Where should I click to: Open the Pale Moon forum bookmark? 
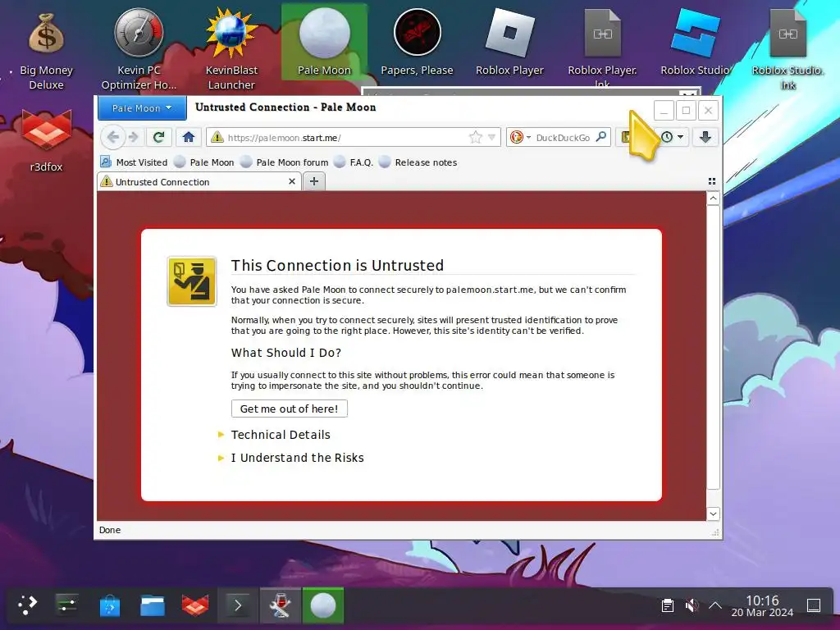pyautogui.click(x=284, y=162)
